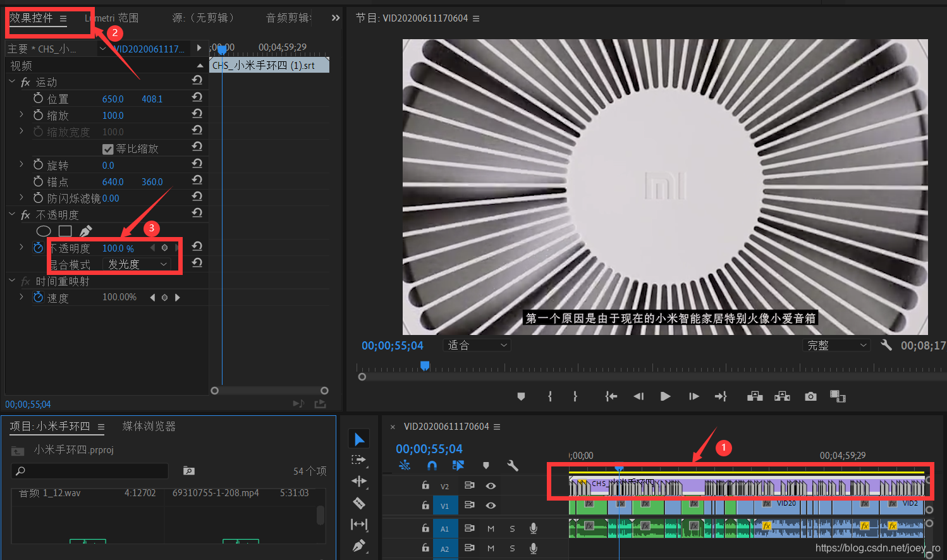Hide track V2 with eye icon
Image resolution: width=947 pixels, height=560 pixels.
(x=491, y=486)
